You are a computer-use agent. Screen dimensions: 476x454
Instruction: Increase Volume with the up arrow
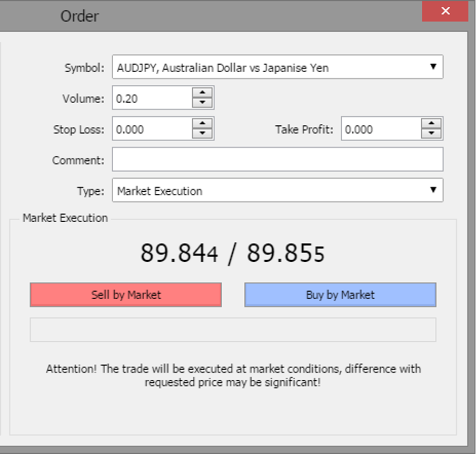click(202, 93)
